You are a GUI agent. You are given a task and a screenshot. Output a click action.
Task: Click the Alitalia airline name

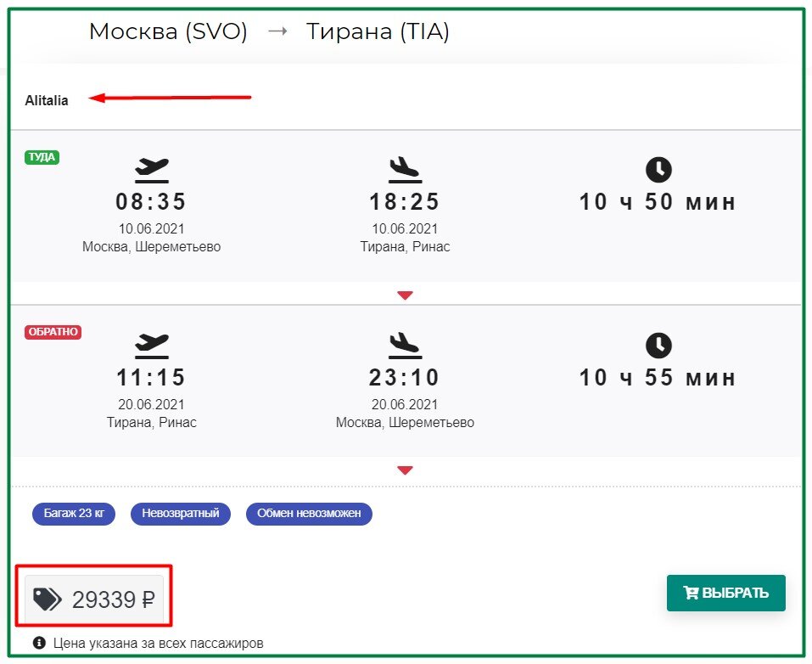pyautogui.click(x=47, y=100)
